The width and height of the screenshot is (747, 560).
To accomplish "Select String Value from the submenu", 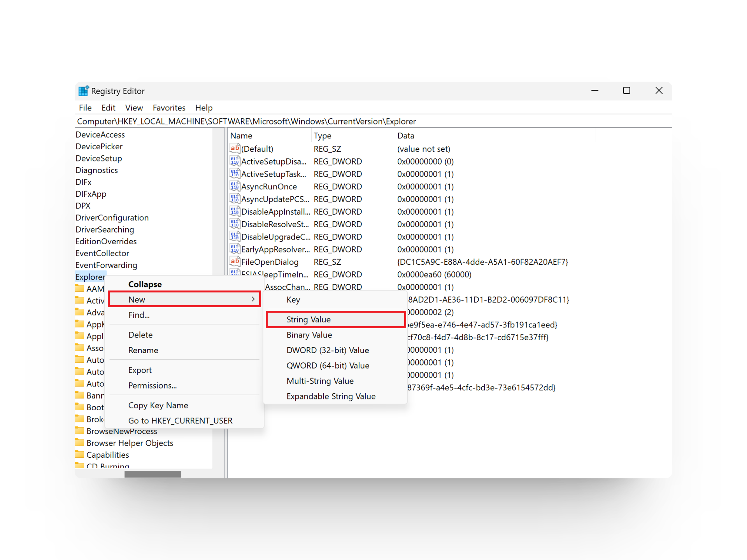I will tap(308, 319).
